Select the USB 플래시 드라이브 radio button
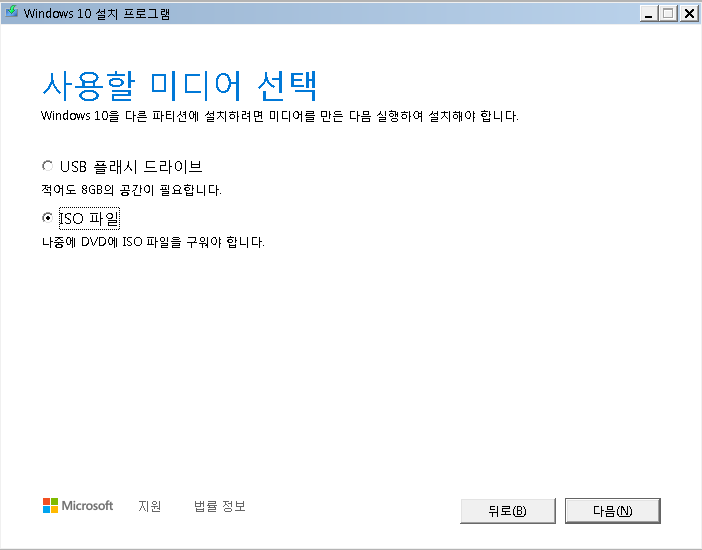The height and width of the screenshot is (550, 702). pos(47,166)
